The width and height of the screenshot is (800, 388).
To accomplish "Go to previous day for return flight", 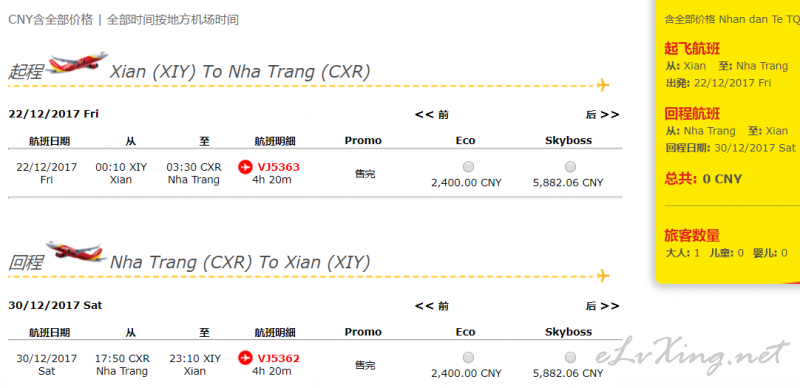I will click(432, 306).
